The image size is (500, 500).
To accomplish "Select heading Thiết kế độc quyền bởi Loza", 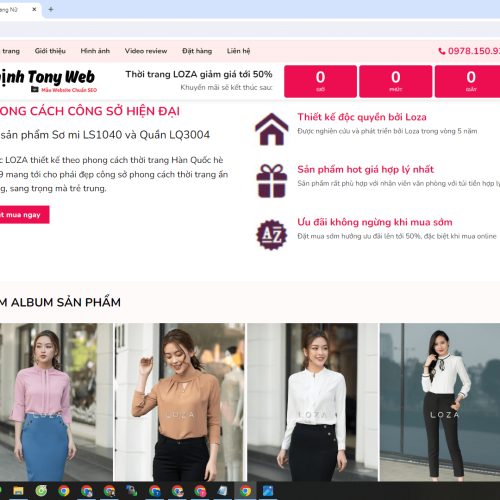I will click(x=362, y=117).
